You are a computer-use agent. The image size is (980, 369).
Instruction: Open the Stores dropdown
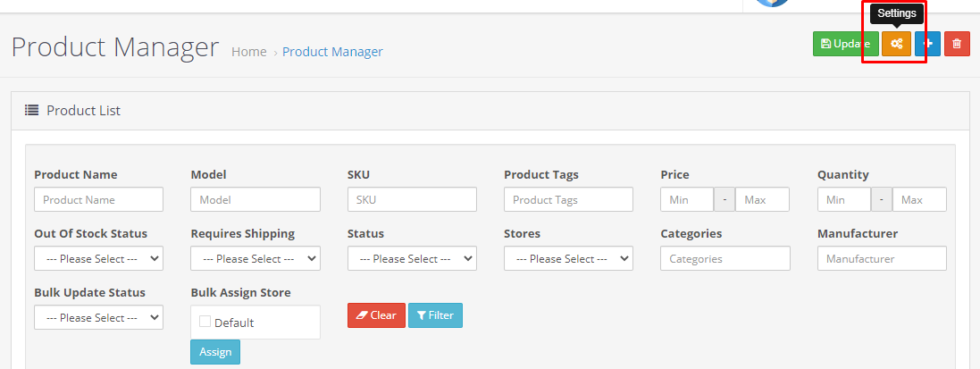pos(569,258)
